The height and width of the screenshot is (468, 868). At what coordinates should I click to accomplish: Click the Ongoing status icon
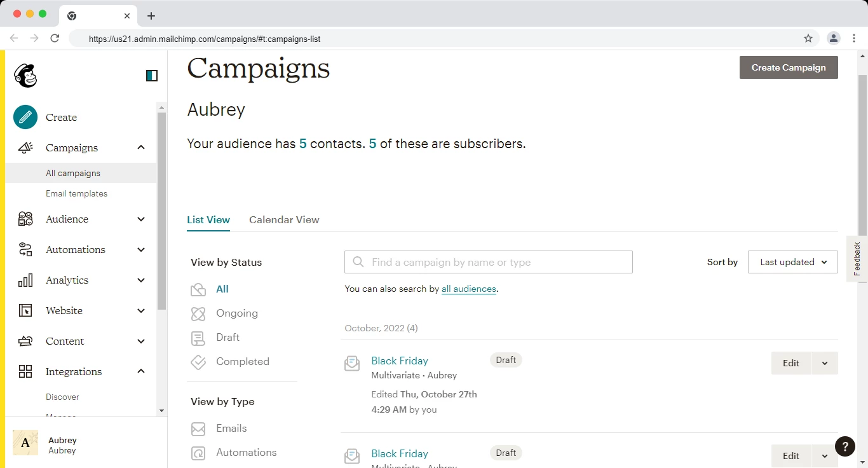198,313
